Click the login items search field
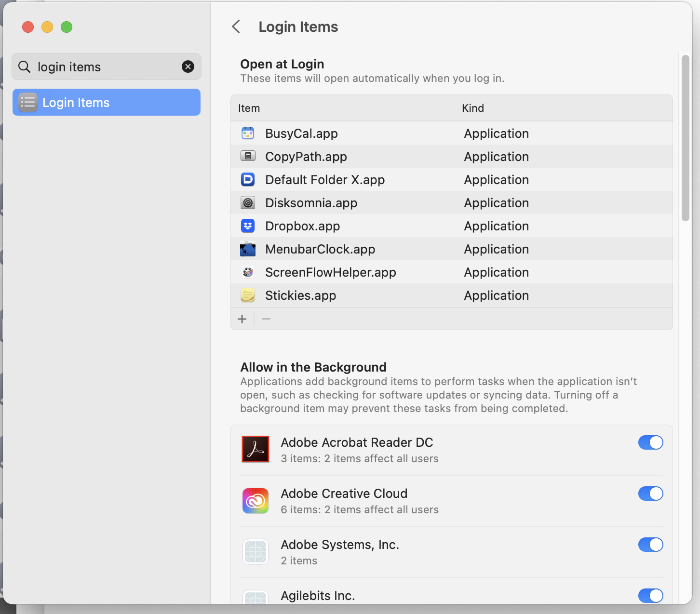Screen dimensions: 700x614 click(106, 67)
